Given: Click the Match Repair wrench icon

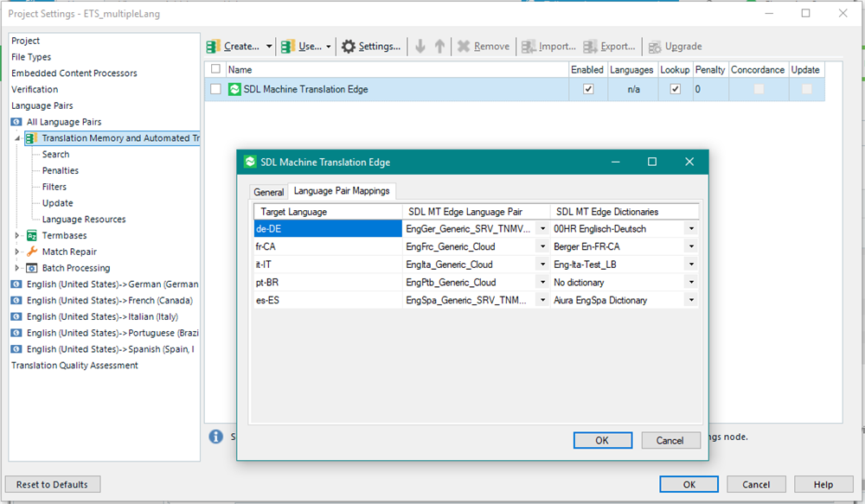Looking at the screenshot, I should tap(32, 252).
